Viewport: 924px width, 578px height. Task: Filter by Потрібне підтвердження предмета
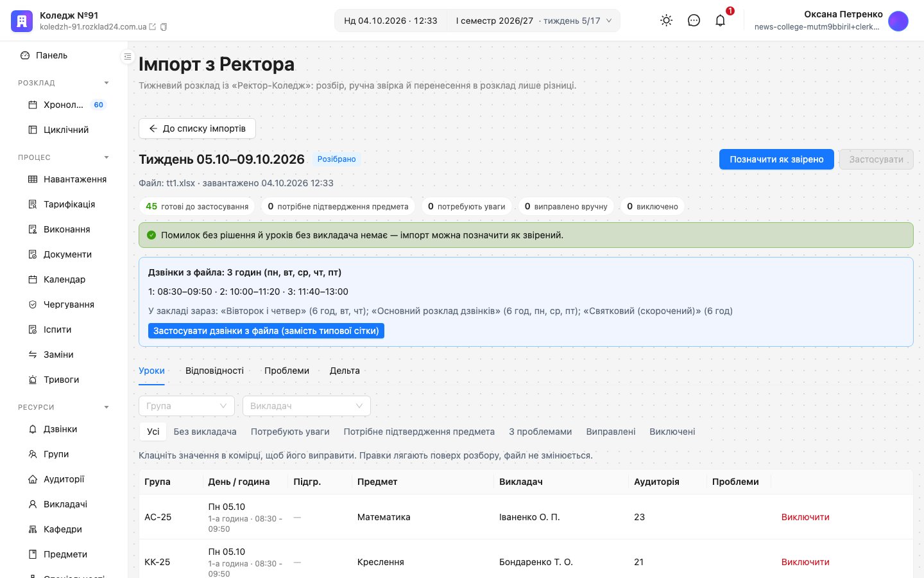click(419, 432)
